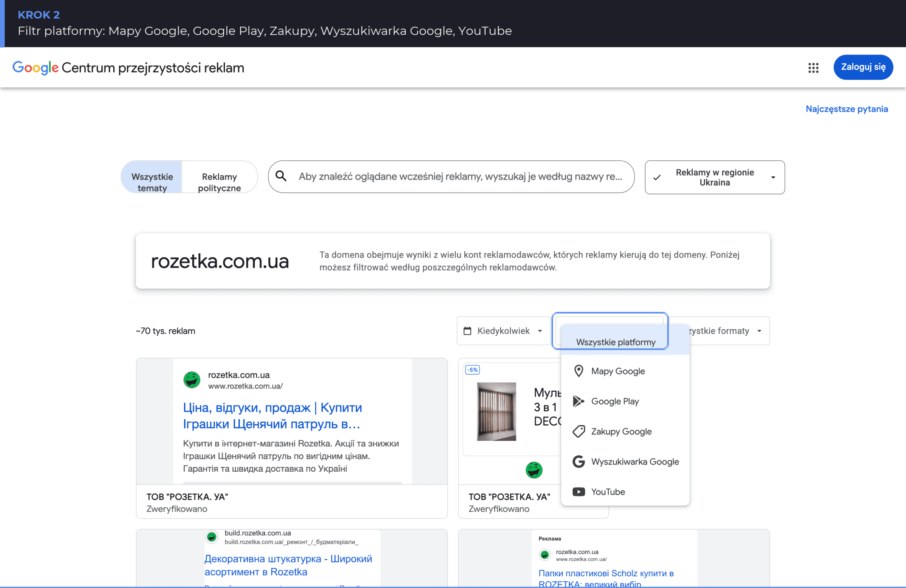Click first ad description about Іграшки
Viewport: 906px width, 588px height.
click(291, 456)
